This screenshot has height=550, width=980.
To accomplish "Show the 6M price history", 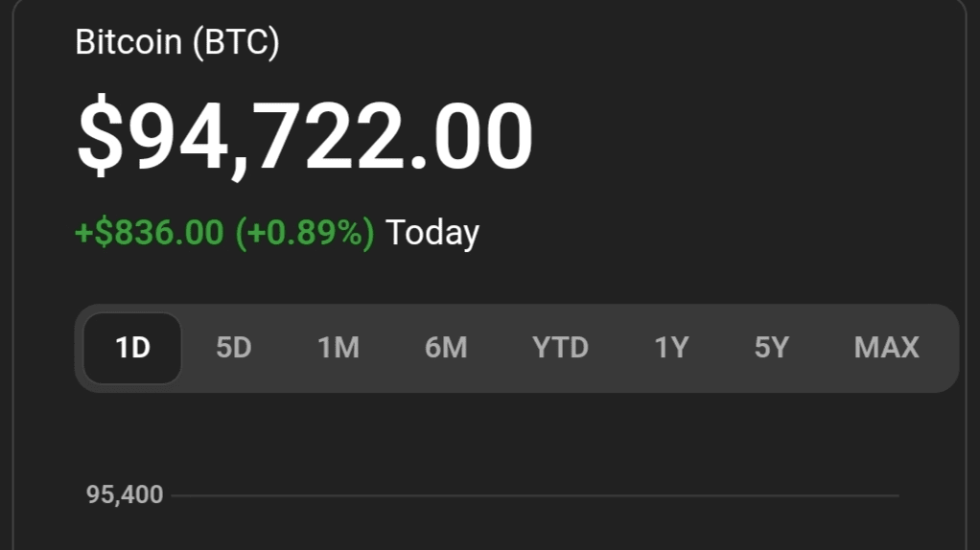I will point(446,348).
